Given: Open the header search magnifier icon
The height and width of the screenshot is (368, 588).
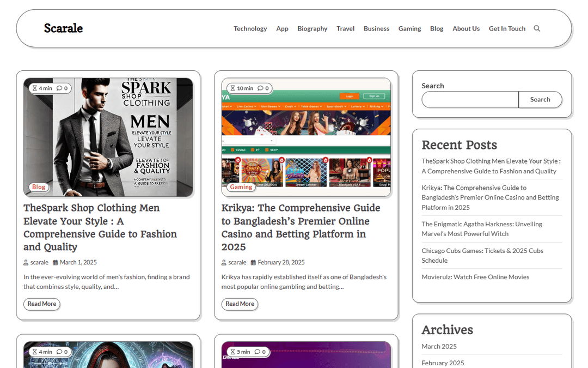Looking at the screenshot, I should (537, 28).
